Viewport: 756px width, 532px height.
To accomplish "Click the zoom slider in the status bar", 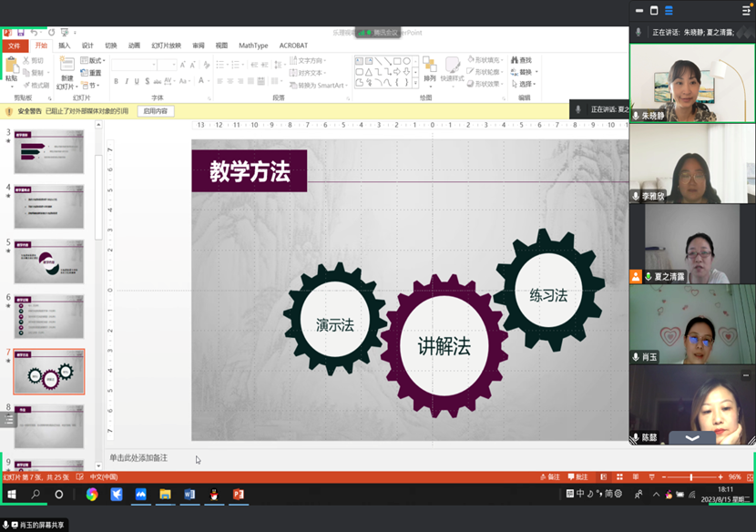I will (x=690, y=476).
